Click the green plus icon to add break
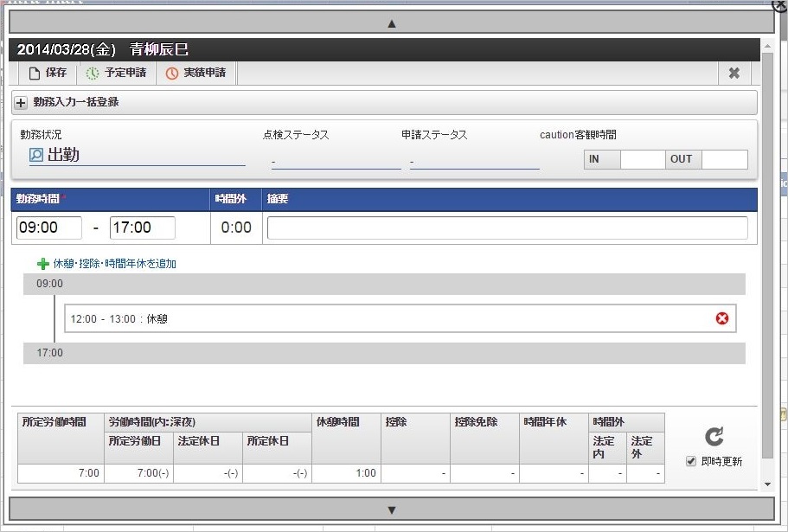This screenshot has width=788, height=532. [x=43, y=264]
